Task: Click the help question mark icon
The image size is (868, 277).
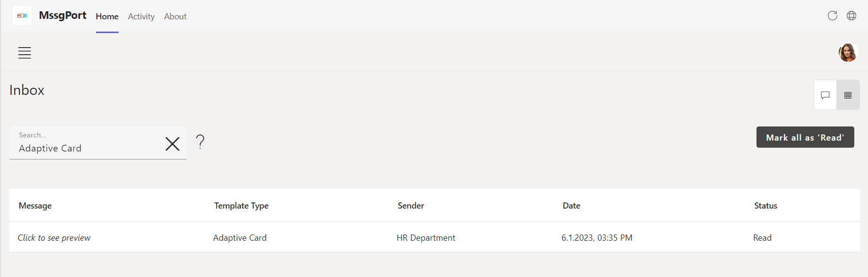Action: pyautogui.click(x=200, y=142)
